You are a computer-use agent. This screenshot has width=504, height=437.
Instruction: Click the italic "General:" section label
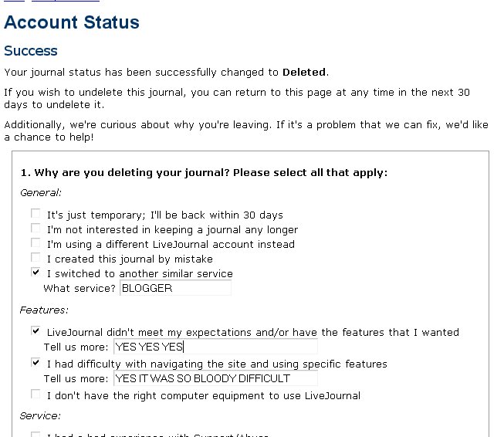pos(41,192)
